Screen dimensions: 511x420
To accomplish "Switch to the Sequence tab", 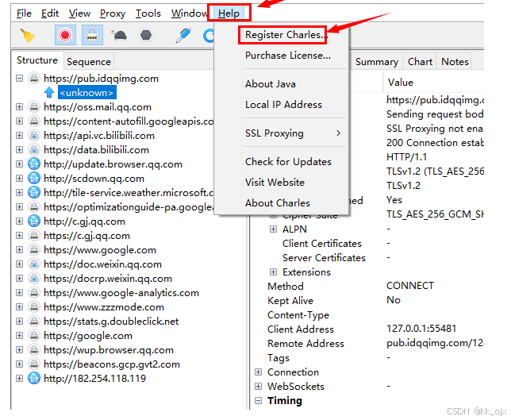I will [89, 62].
